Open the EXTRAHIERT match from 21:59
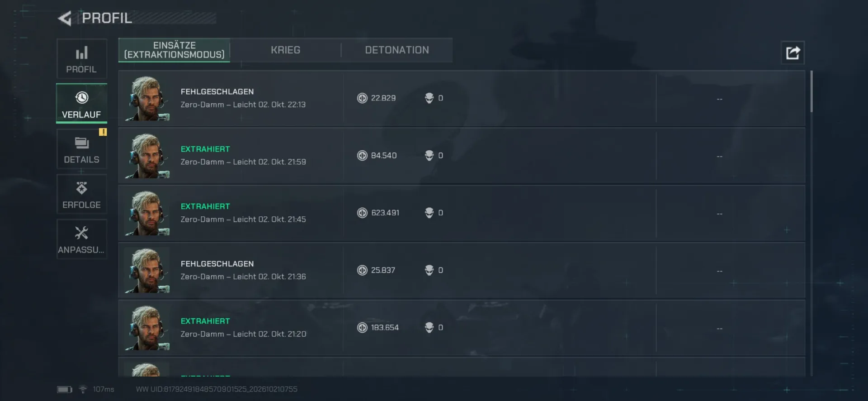 click(x=462, y=156)
